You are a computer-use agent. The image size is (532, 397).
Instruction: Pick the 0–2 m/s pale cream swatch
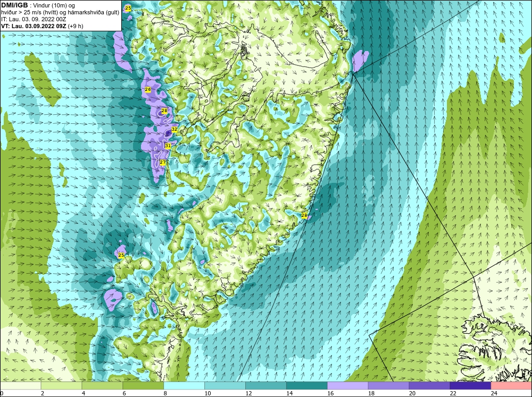pyautogui.click(x=20, y=385)
